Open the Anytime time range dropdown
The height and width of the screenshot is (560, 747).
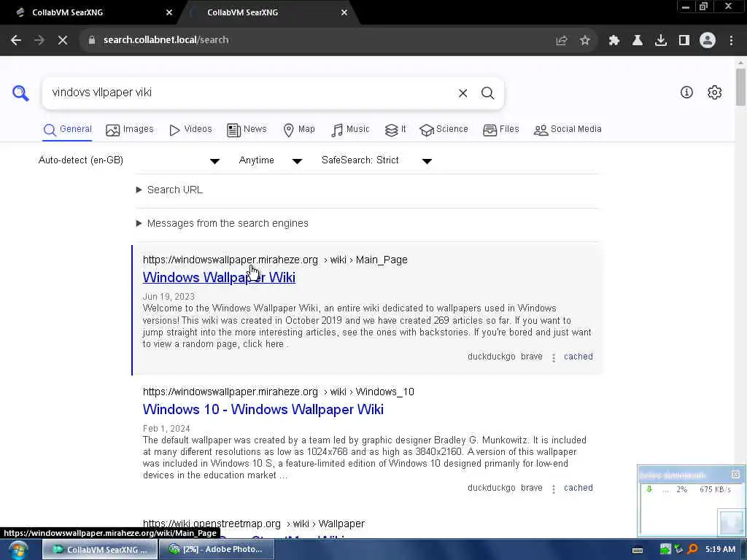coord(271,160)
